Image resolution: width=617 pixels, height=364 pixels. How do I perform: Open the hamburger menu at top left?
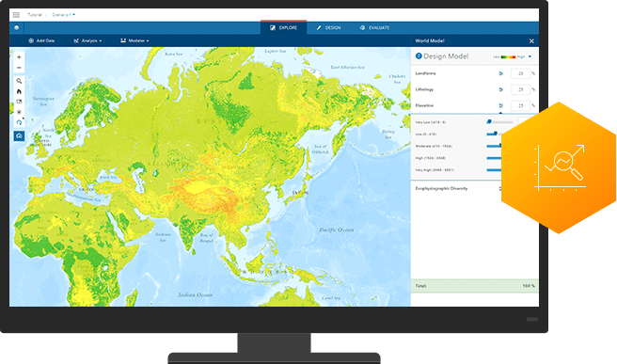[x=16, y=14]
